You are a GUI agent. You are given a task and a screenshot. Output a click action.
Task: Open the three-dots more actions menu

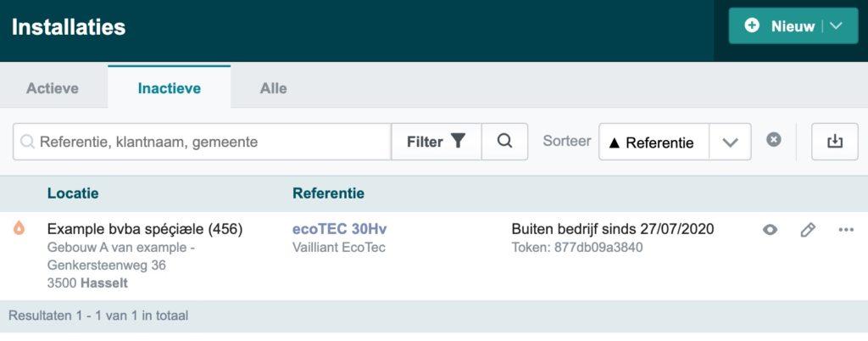pos(846,229)
